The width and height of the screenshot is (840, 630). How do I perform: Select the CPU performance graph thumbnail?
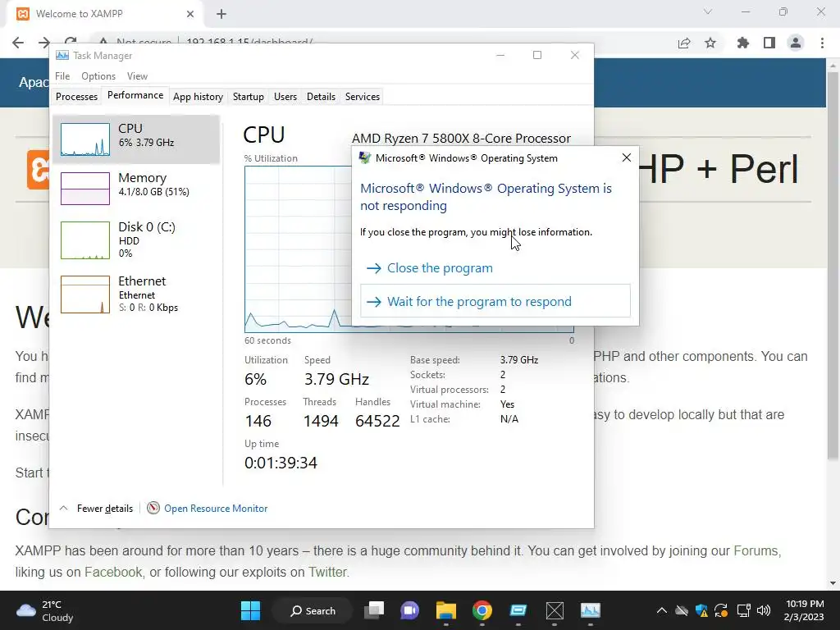[x=85, y=139]
